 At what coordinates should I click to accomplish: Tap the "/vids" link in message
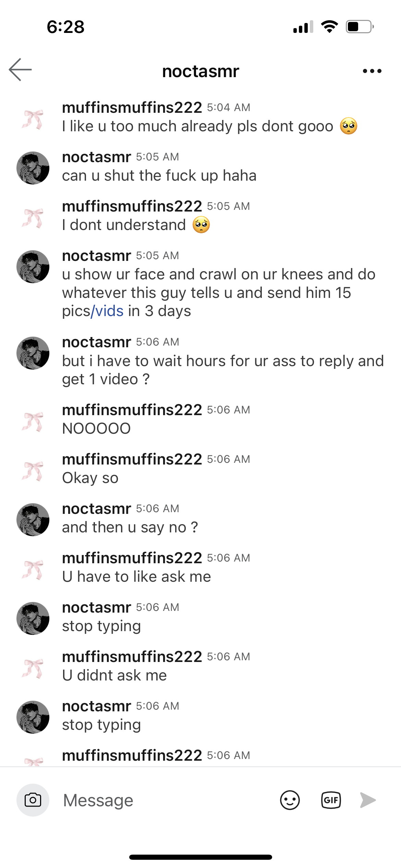[107, 311]
